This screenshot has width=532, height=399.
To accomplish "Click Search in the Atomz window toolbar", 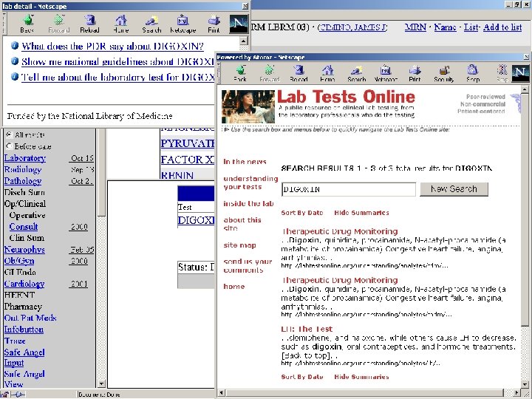I will (x=357, y=73).
